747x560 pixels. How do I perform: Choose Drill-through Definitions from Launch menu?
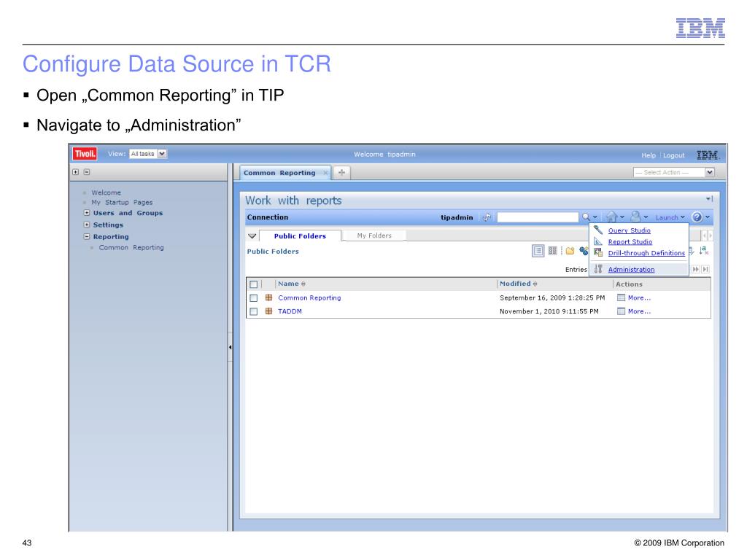(x=646, y=253)
